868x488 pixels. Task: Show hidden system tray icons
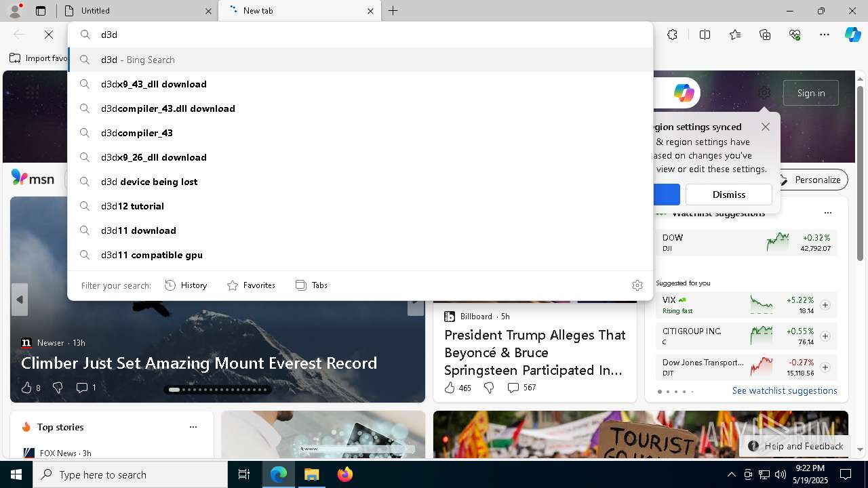tap(731, 474)
